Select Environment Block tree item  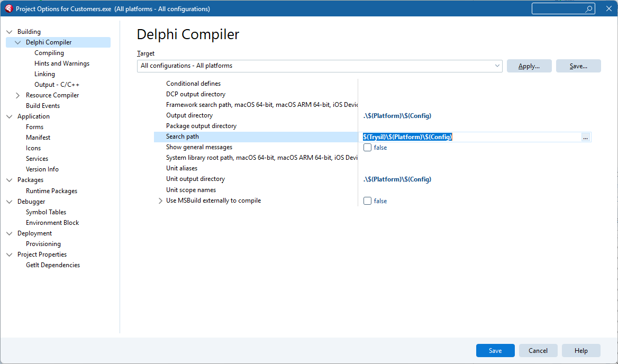click(52, 223)
